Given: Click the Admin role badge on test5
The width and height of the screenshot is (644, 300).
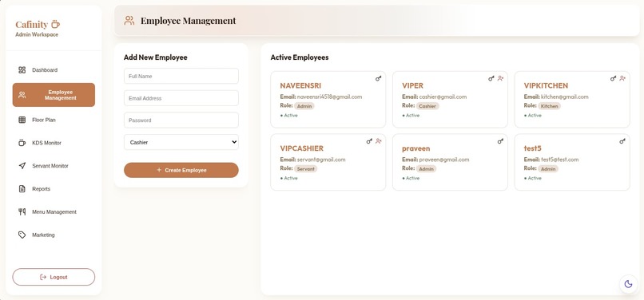Looking at the screenshot, I should (x=548, y=169).
